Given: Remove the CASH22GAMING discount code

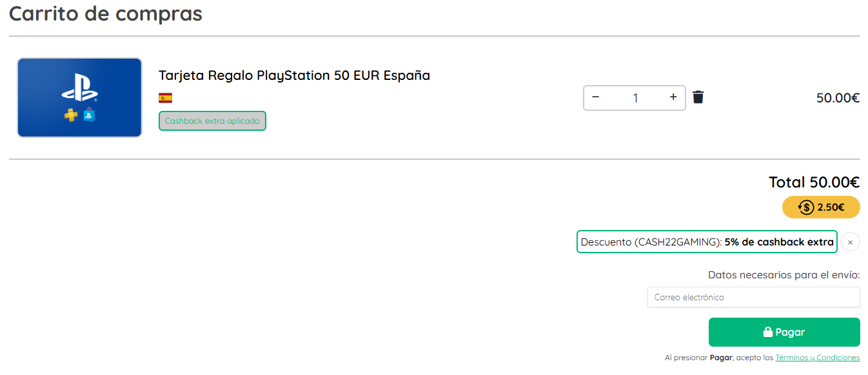Looking at the screenshot, I should 850,242.
